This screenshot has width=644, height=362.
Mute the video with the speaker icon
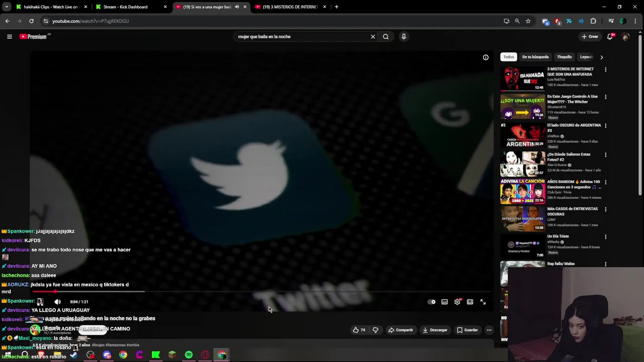tap(57, 302)
